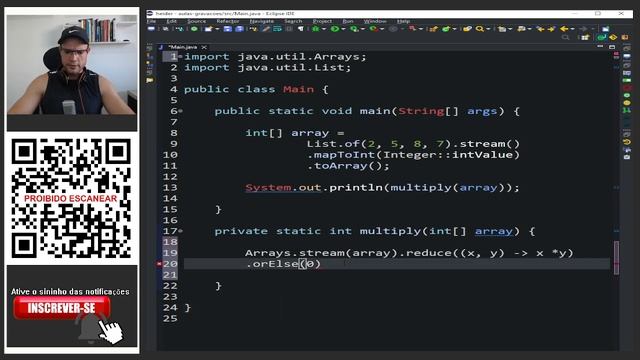Viewport: 640px width, 360px height.
Task: Close the Main.java editor tab
Action: [204, 47]
